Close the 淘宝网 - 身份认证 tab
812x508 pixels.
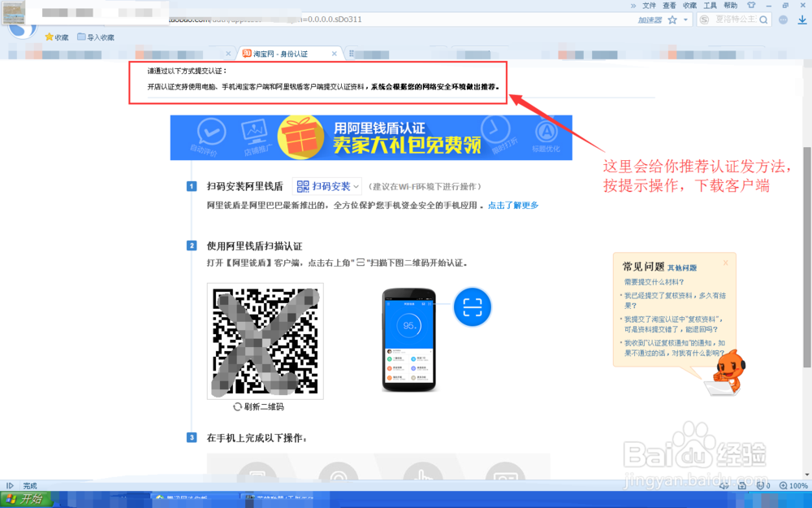pyautogui.click(x=334, y=54)
